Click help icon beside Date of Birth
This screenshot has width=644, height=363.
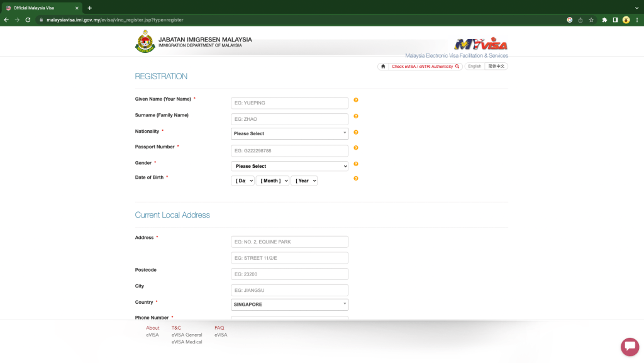pyautogui.click(x=356, y=178)
